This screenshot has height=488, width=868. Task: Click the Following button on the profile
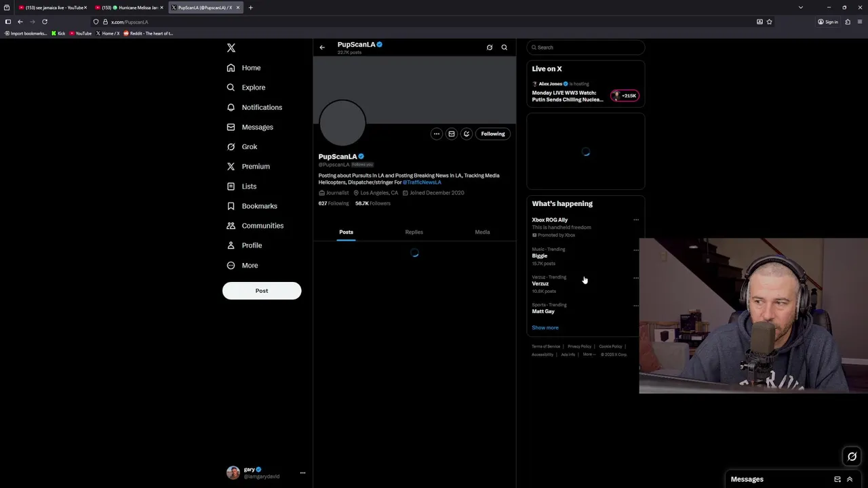(493, 134)
